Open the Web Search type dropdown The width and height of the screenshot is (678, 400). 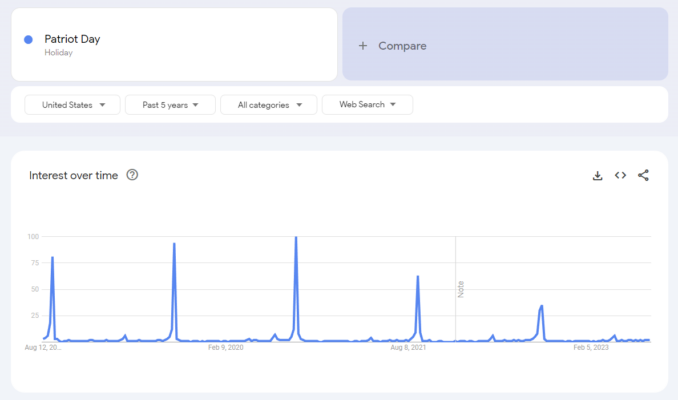click(x=368, y=104)
